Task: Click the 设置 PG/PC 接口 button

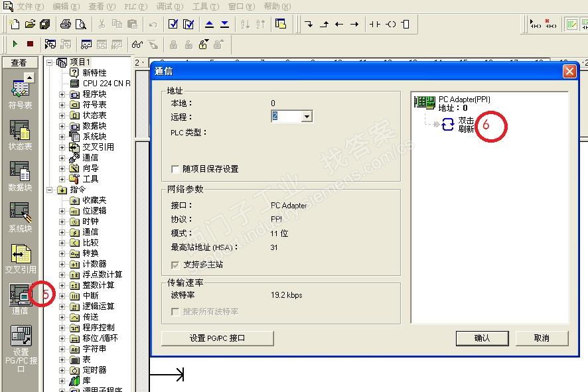Action: (218, 338)
